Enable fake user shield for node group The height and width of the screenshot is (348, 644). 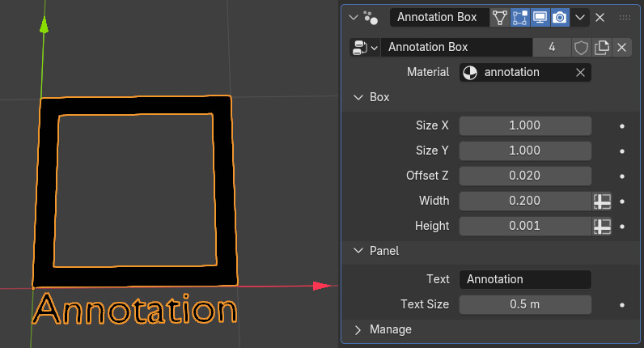(x=581, y=47)
